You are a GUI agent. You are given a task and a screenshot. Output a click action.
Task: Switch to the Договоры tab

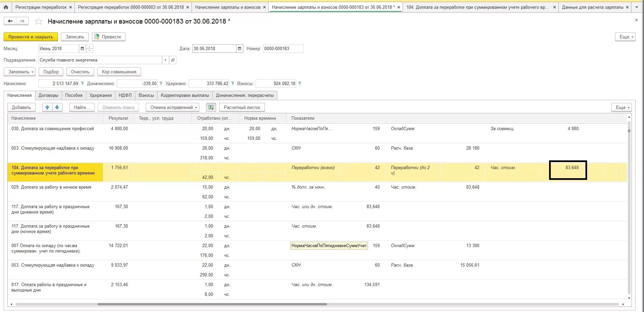coord(48,95)
